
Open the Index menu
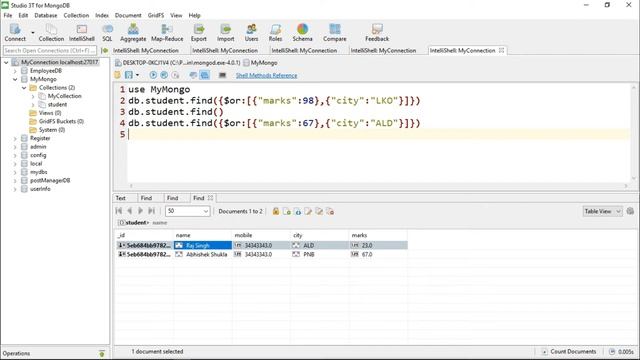click(102, 15)
